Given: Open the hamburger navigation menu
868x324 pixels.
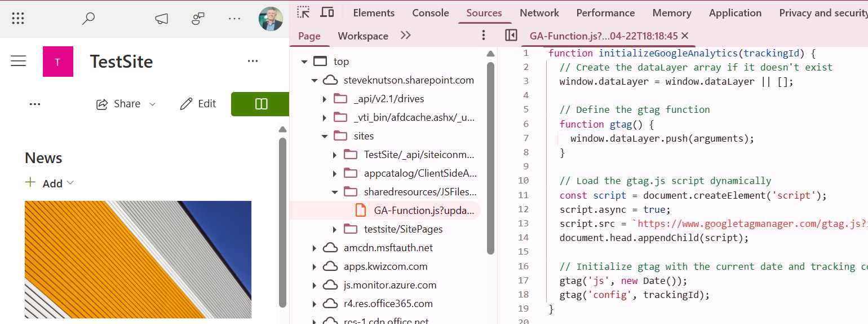Looking at the screenshot, I should click(19, 61).
